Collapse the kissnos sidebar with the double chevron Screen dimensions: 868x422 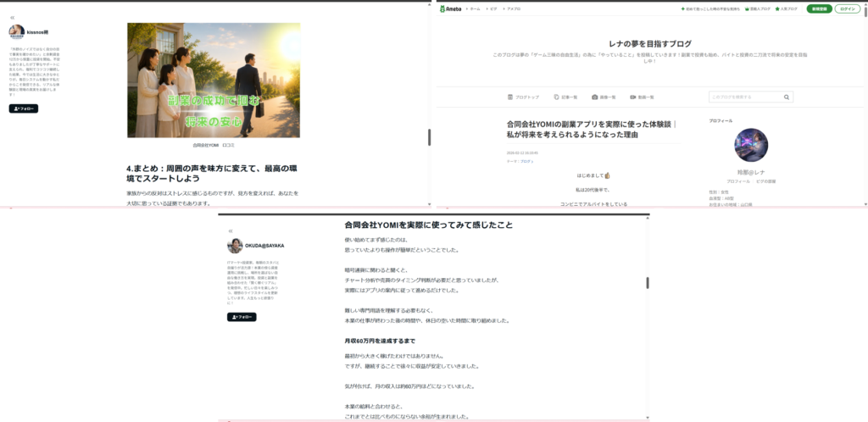point(13,18)
